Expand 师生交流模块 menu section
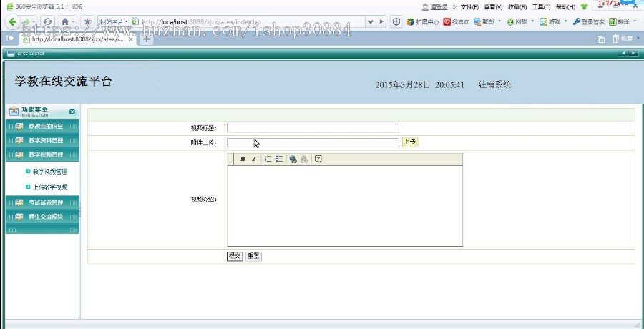644x329 pixels. click(x=42, y=217)
